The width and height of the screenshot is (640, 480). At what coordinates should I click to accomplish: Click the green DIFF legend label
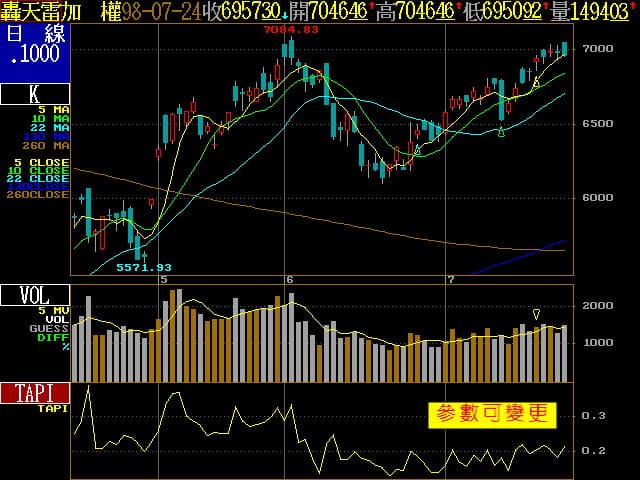(54, 337)
